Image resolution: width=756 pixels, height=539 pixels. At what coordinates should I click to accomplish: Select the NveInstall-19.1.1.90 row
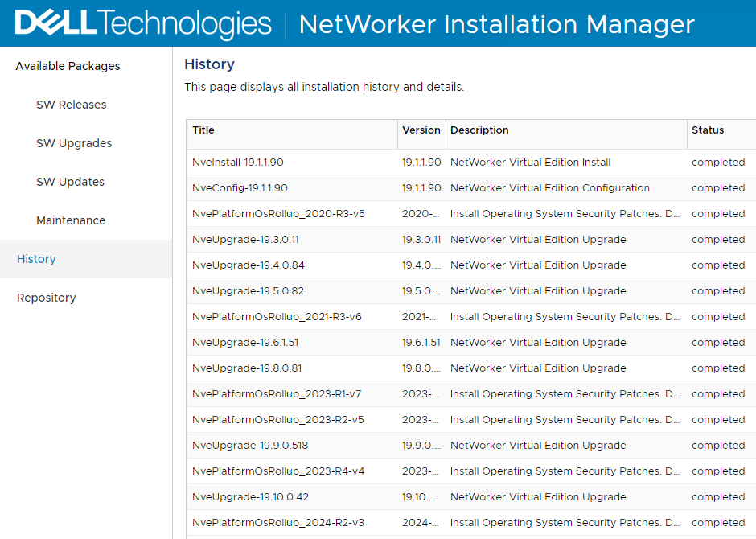238,163
